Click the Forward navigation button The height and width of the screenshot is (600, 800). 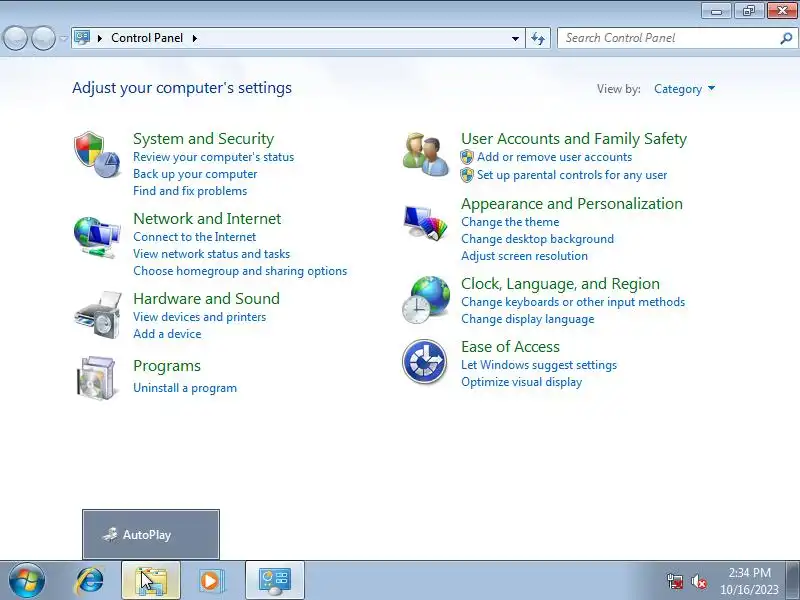[x=44, y=38]
